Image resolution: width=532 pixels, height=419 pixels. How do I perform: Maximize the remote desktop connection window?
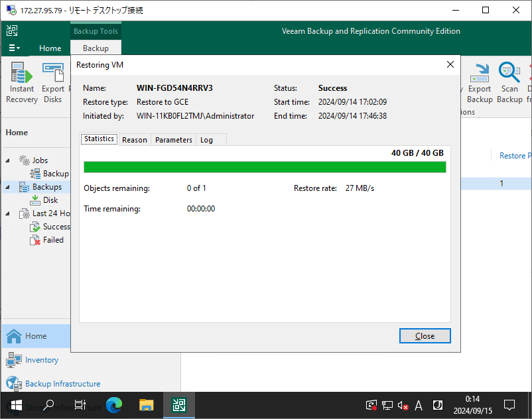(x=486, y=10)
